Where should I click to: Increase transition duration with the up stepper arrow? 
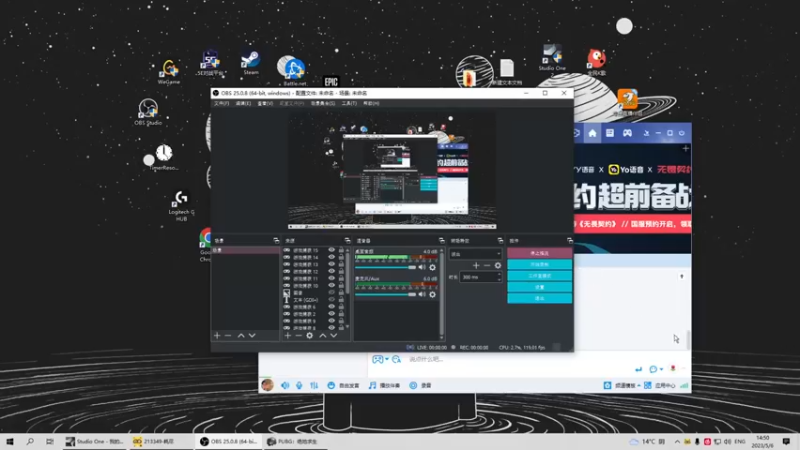(x=499, y=274)
